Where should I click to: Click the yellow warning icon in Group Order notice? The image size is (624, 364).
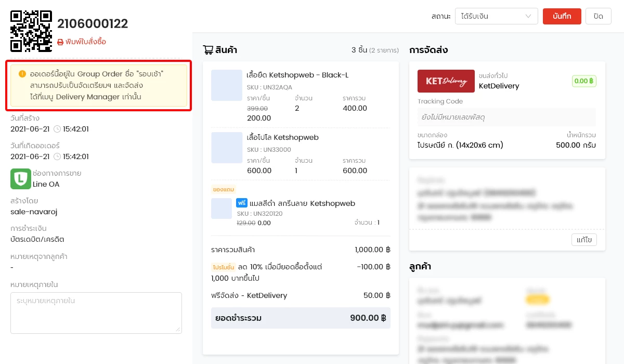pos(22,74)
